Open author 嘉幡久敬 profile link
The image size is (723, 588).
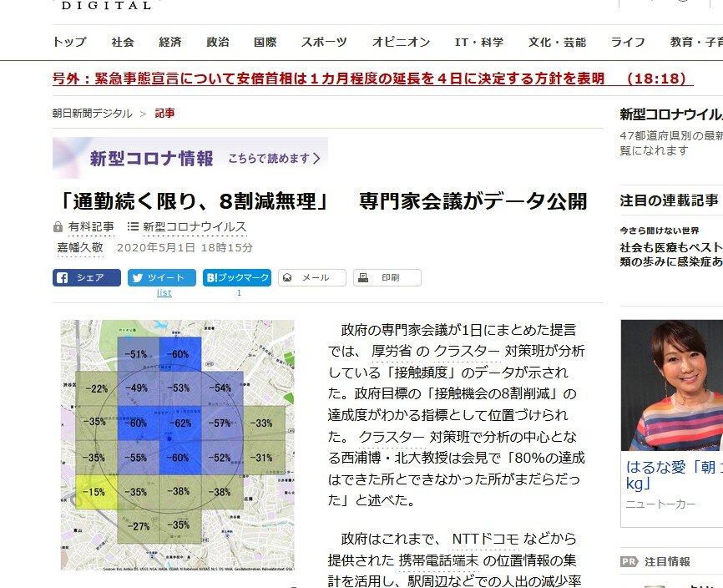coord(80,248)
